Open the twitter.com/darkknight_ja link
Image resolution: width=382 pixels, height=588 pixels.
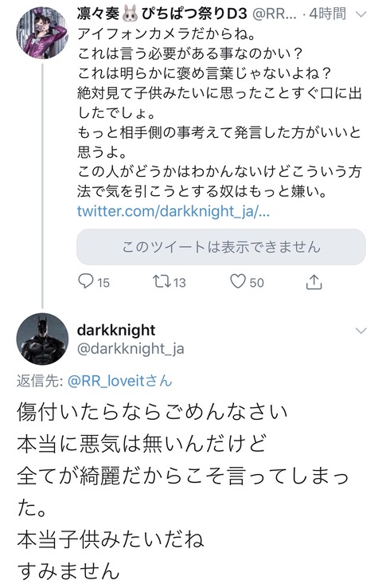click(x=173, y=211)
